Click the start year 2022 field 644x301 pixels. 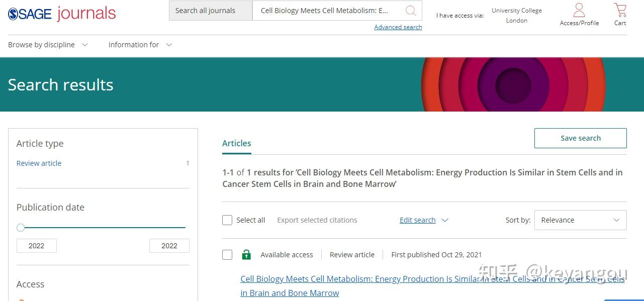(36, 246)
